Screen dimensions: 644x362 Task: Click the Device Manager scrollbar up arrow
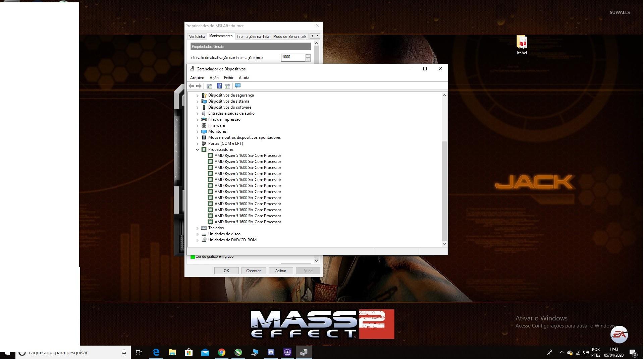(x=444, y=96)
